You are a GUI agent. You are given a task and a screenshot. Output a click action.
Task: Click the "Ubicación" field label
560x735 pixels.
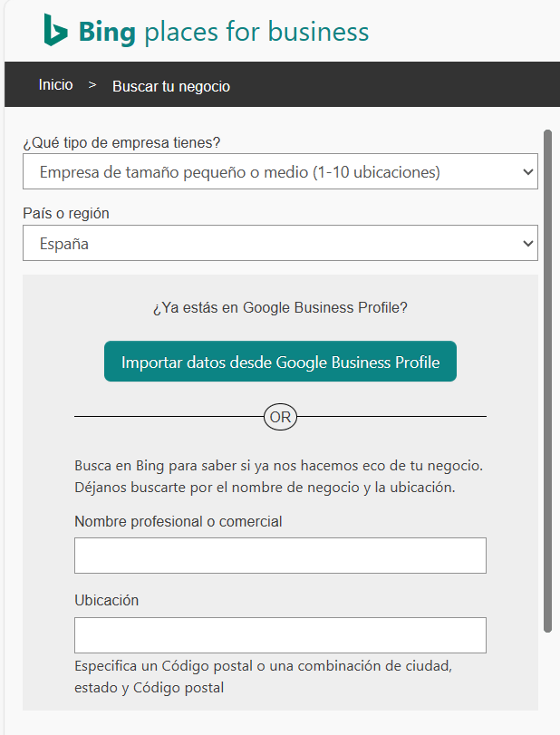pyautogui.click(x=106, y=600)
